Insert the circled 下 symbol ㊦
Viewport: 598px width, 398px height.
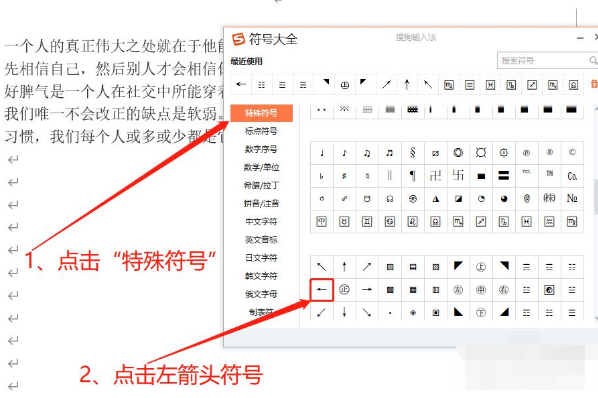click(481, 312)
